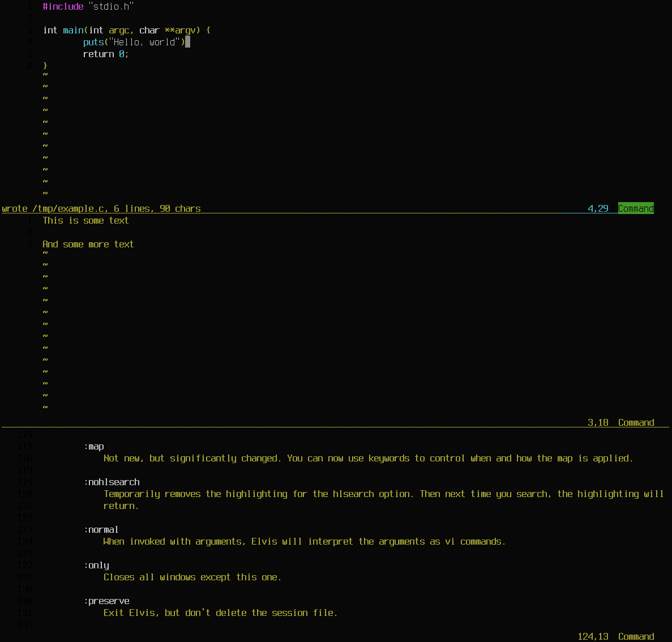Click the cursor block after puts call

188,42
